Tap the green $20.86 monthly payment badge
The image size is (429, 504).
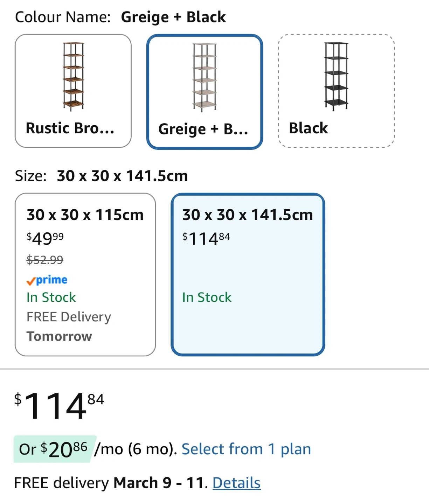pos(53,449)
